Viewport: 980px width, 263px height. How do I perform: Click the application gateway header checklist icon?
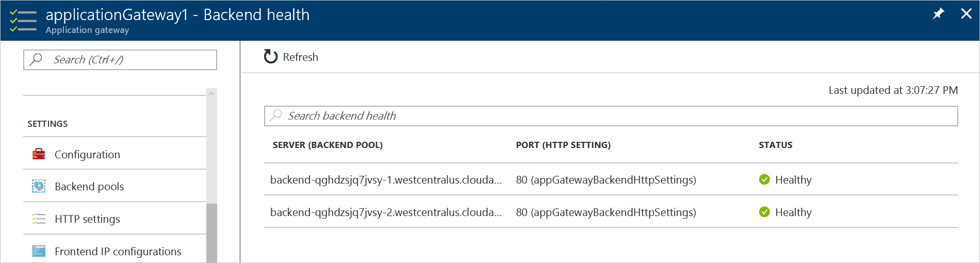[x=23, y=21]
